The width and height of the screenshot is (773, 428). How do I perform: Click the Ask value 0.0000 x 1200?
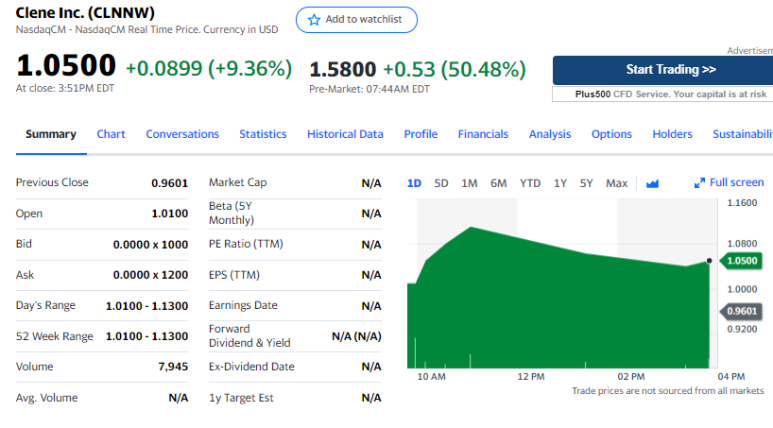[150, 275]
